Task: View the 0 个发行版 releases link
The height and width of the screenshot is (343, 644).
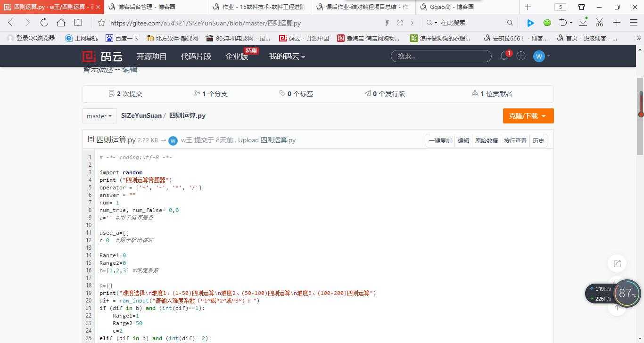Action: coord(385,94)
